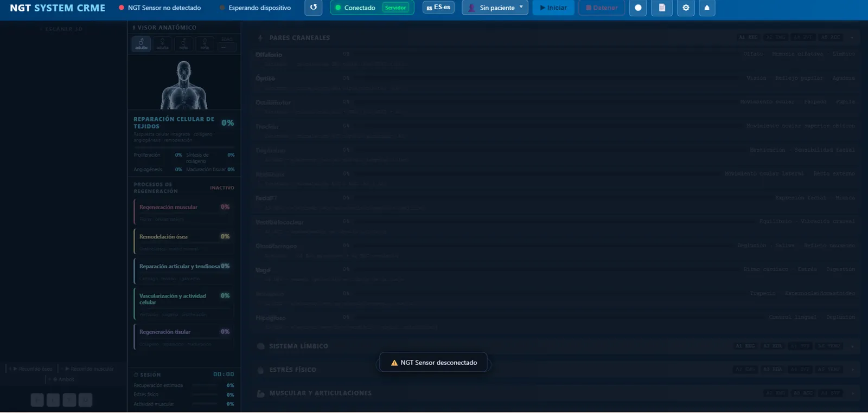The image size is (868, 413).
Task: Open the ES-es language selector
Action: (x=438, y=7)
